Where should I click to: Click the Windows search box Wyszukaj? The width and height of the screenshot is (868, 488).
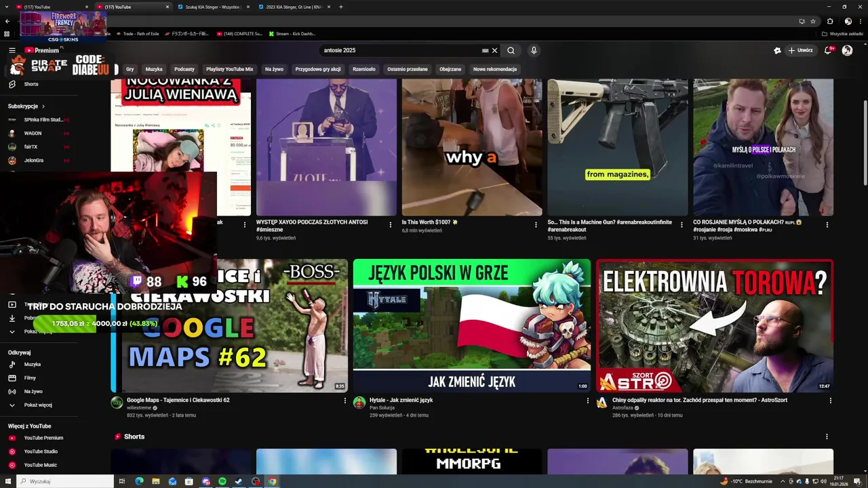click(65, 481)
